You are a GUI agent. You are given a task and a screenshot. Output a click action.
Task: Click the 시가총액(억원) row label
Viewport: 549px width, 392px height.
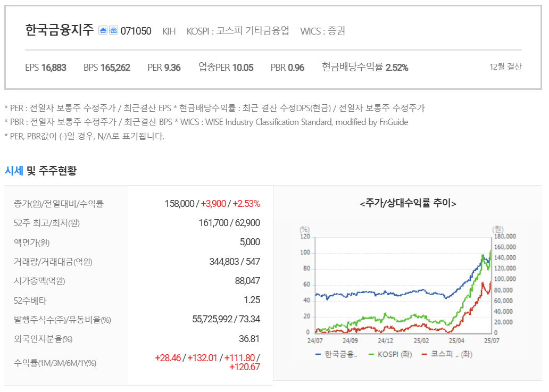pyautogui.click(x=39, y=281)
